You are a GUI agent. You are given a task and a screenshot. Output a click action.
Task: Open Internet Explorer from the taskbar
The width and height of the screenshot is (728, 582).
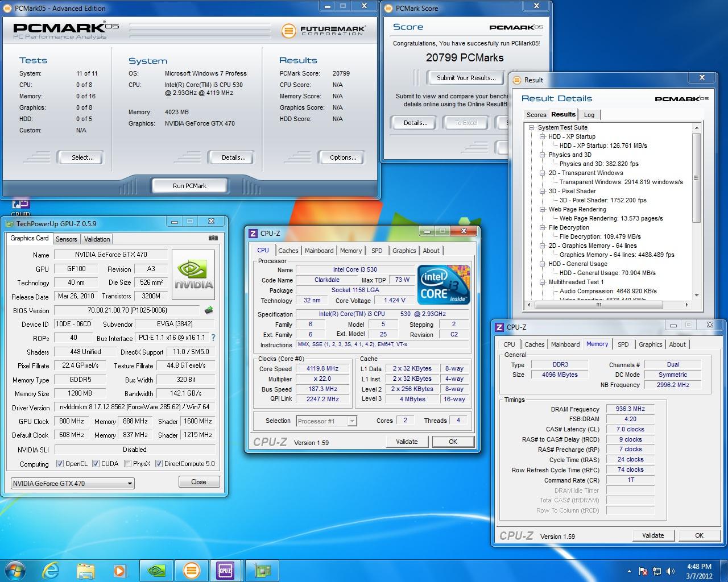pos(51,570)
